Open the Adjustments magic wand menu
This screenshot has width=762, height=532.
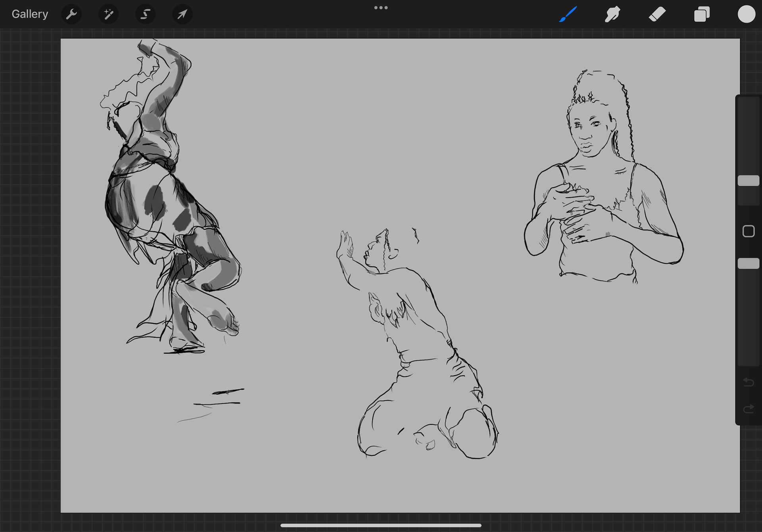108,14
